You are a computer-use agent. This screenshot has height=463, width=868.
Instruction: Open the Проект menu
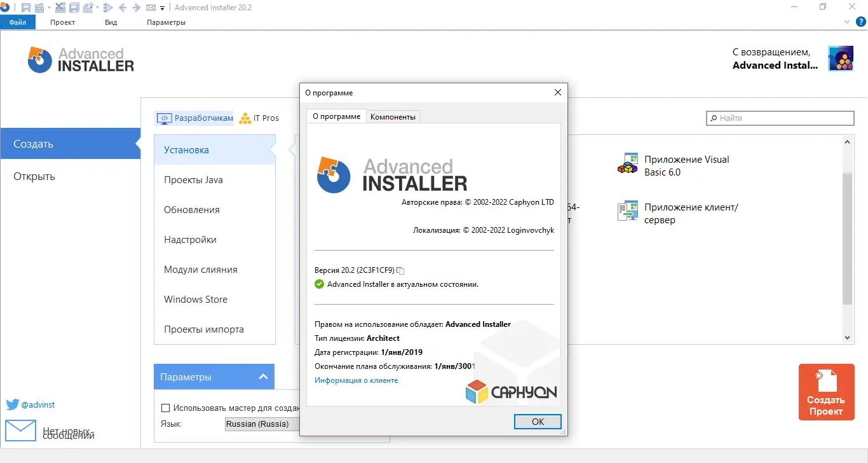[x=63, y=22]
